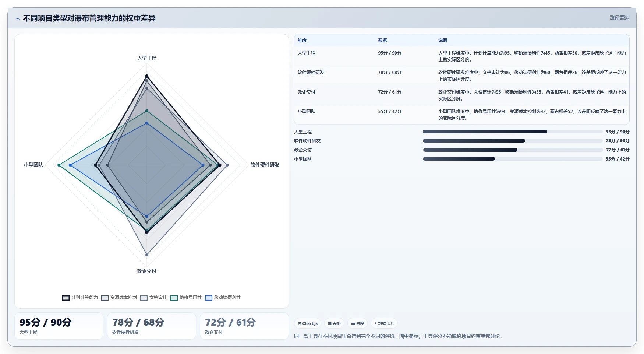Image resolution: width=644 pixels, height=354 pixels.
Task: Toggle the 协作易用性 legend series
Action: [x=186, y=298]
